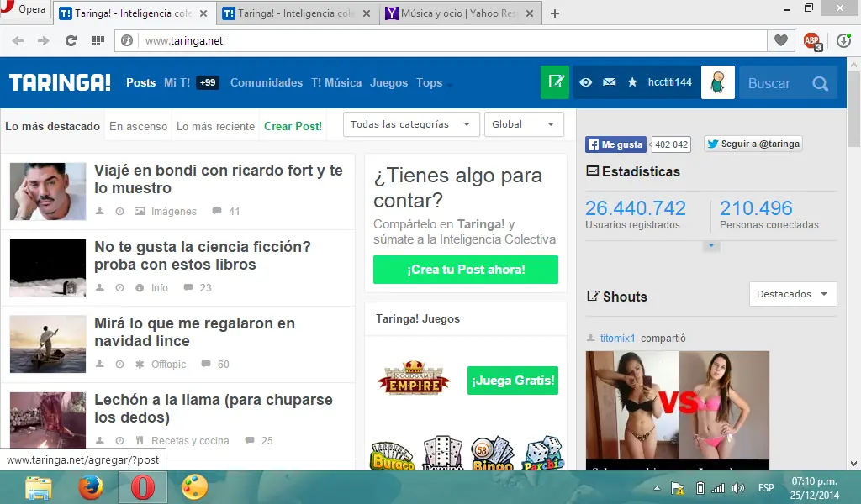Switch to the first Taringa browser tab
This screenshot has height=504, width=861.
(134, 13)
